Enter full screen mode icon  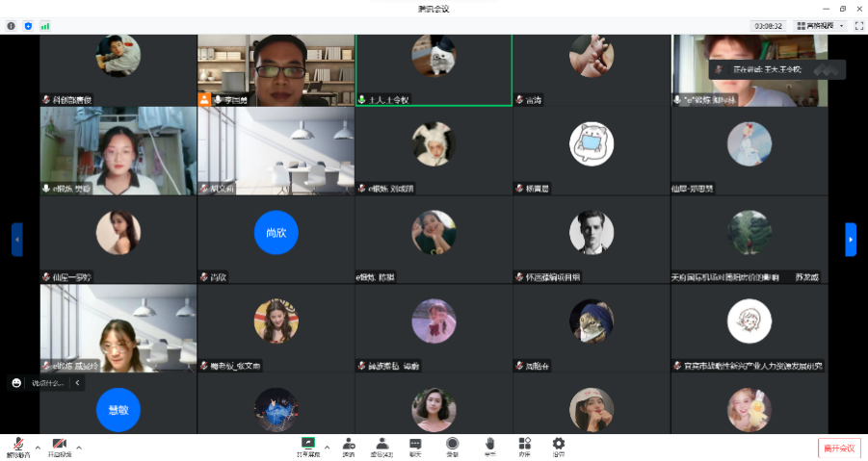[858, 26]
